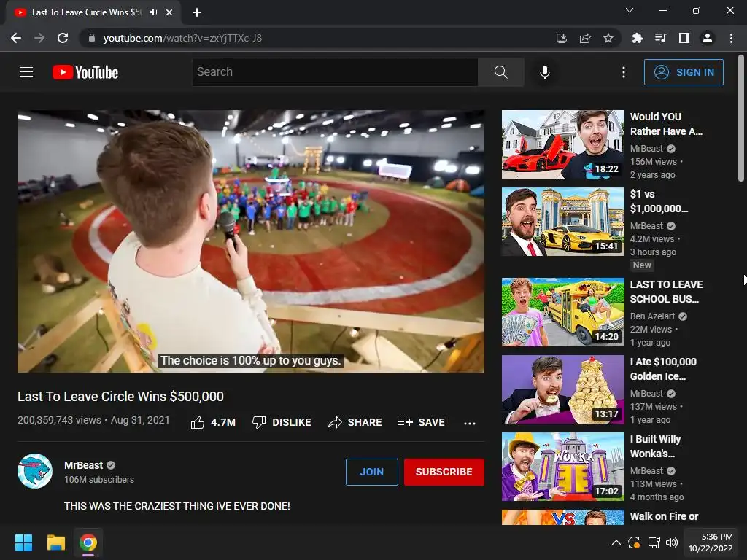
Task: Open clock and date 5:36 PM
Action: [x=711, y=542]
